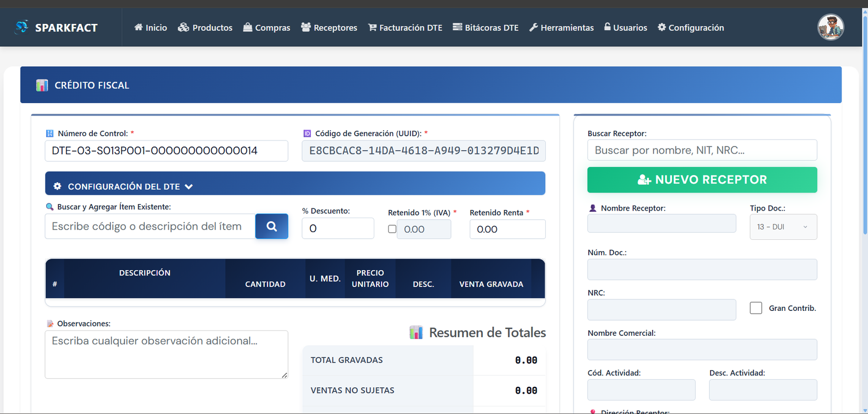
Task: Enable the Retenido 1% (IVA) checkbox
Action: coord(392,229)
